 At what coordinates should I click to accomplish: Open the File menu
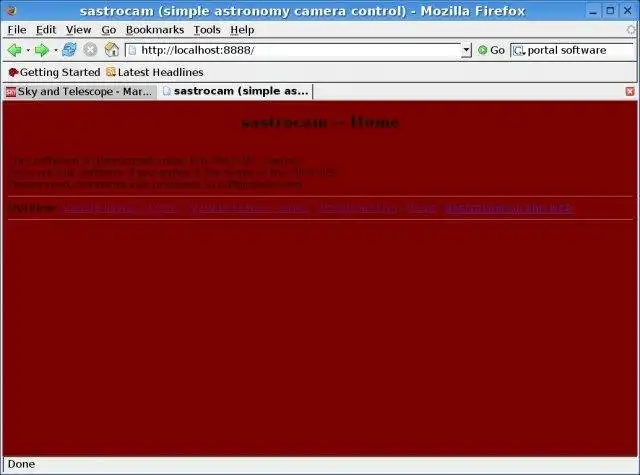[x=17, y=30]
